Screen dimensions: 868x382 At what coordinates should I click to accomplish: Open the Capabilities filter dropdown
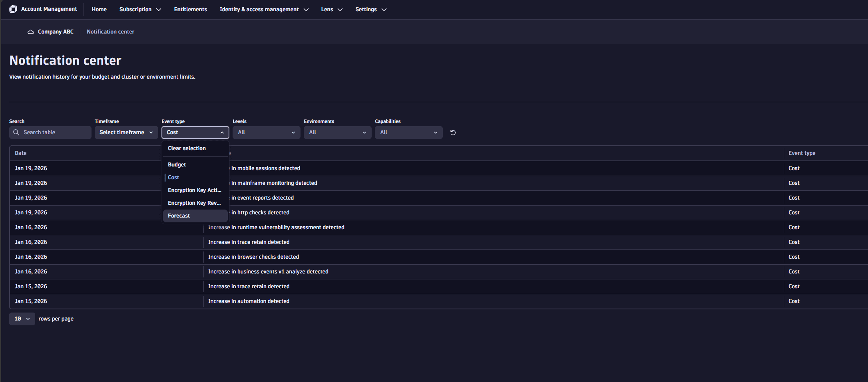pyautogui.click(x=408, y=132)
